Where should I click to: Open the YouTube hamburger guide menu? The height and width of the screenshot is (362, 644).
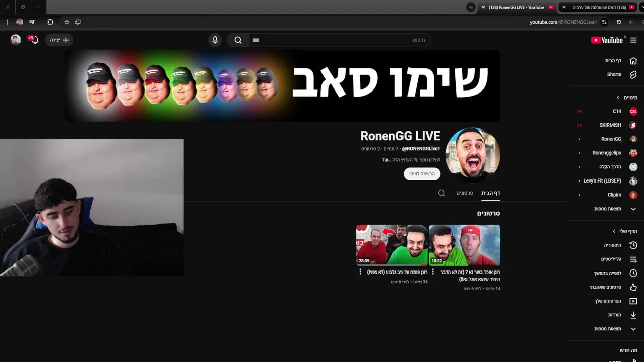tap(633, 40)
